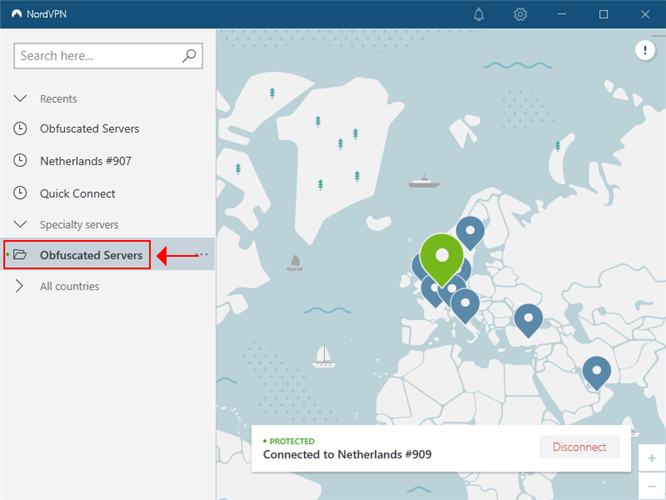Click the blue pin north of green pin
This screenshot has width=666, height=500.
tap(469, 230)
